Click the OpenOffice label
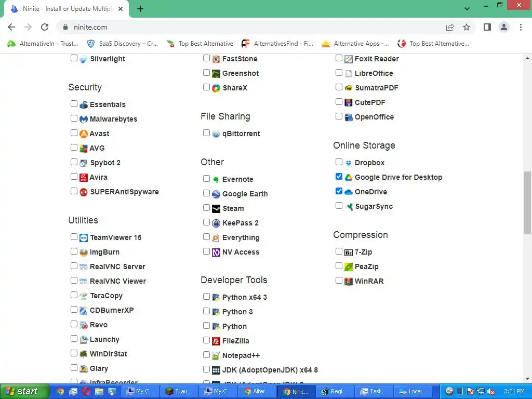This screenshot has height=399, width=532. point(374,117)
